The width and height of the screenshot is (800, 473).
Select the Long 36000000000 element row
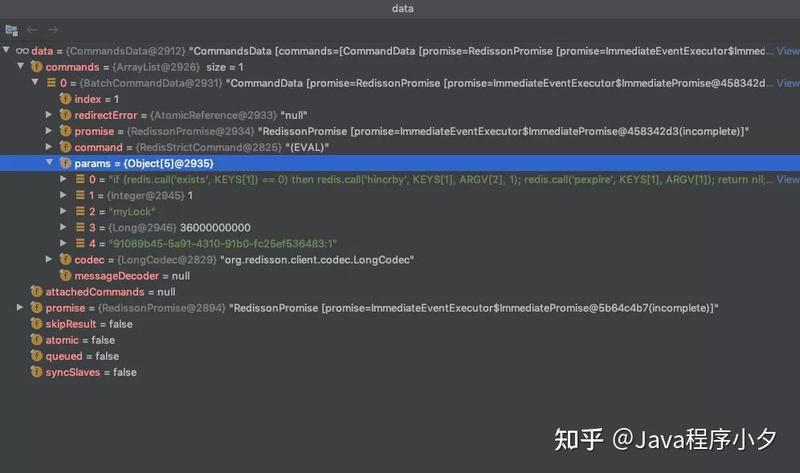coord(400,228)
